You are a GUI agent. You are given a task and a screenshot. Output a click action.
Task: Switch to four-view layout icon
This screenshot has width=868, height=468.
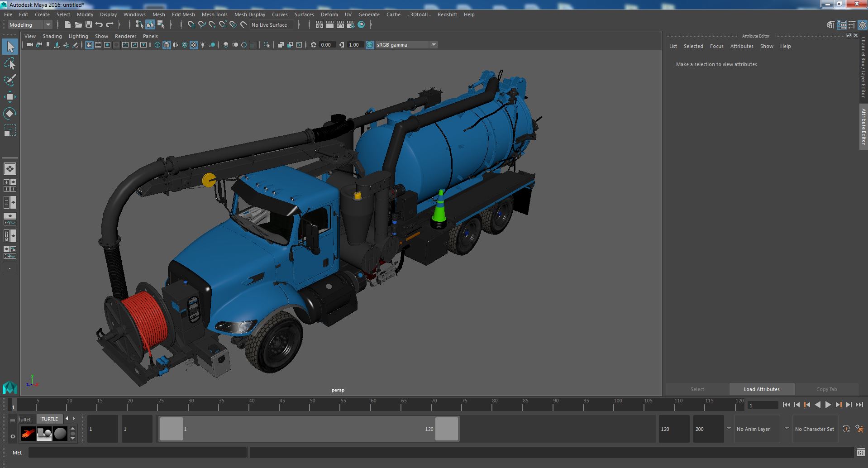coord(10,186)
